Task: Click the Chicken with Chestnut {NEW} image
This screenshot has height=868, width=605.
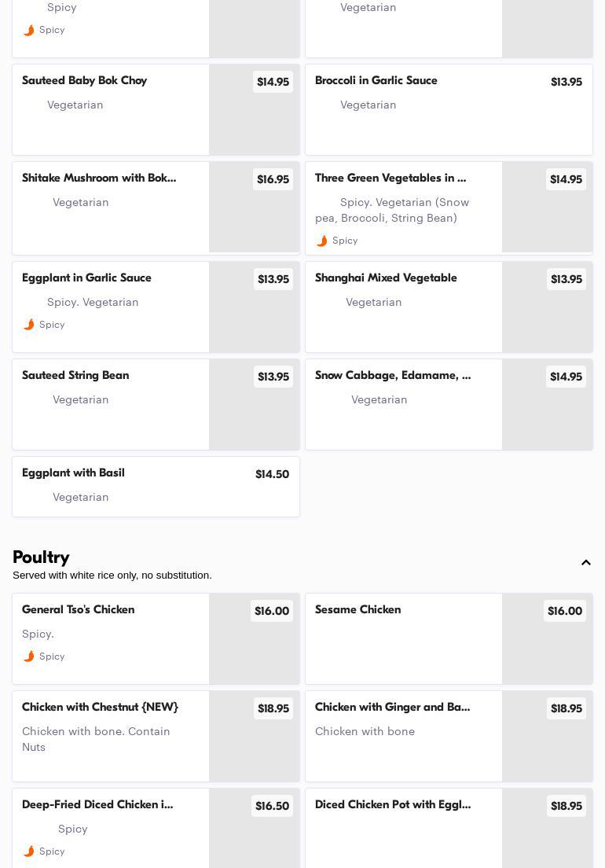Action: pyautogui.click(x=254, y=744)
